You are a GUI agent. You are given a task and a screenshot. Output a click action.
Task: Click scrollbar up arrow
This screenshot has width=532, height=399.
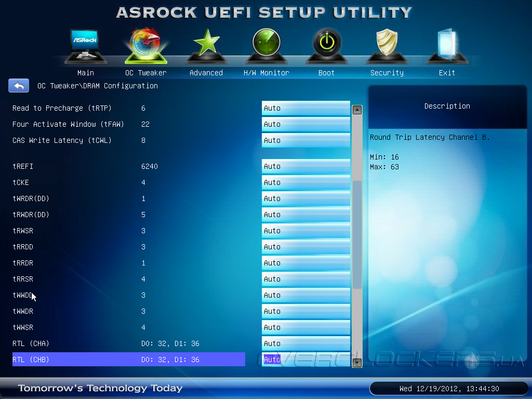coord(357,110)
